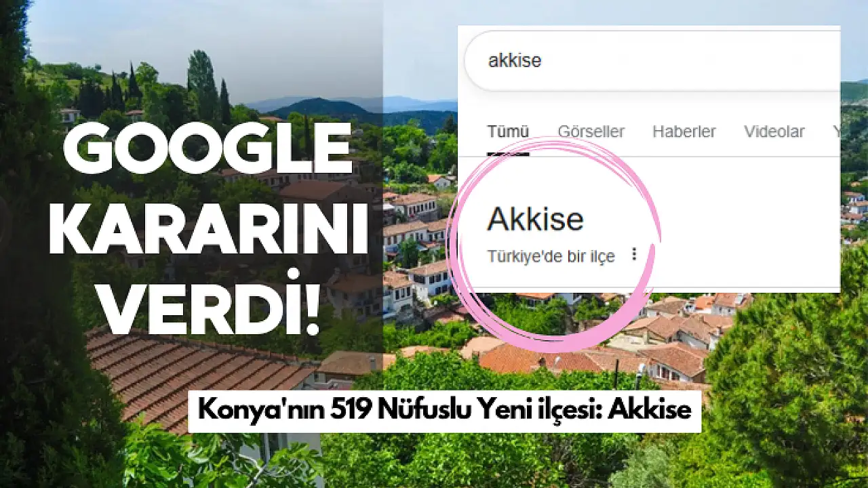Click the search box containing "akkise"
This screenshot has width=868, height=488.
click(x=652, y=60)
